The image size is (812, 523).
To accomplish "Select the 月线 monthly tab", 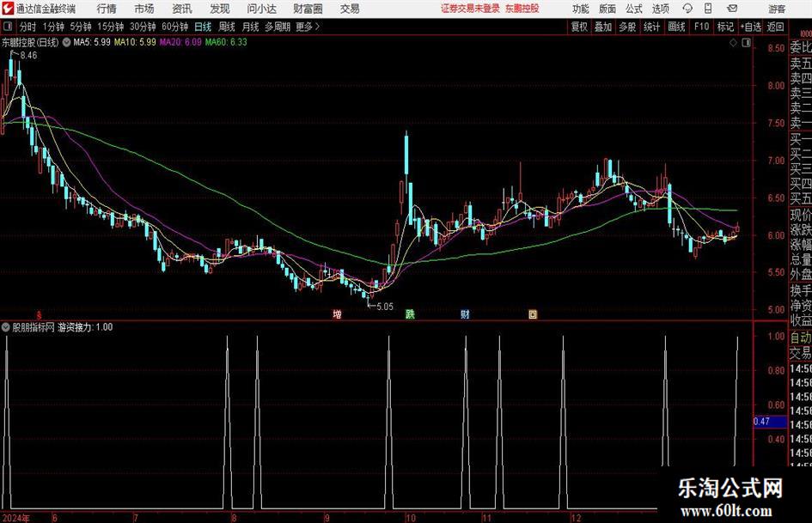I will click(251, 27).
